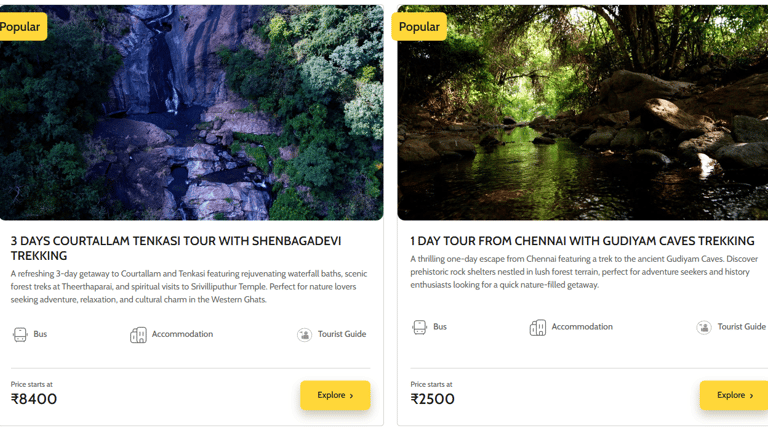Click the Accommodation building icon on Courtallam card
The width and height of the screenshot is (768, 428).
point(138,335)
